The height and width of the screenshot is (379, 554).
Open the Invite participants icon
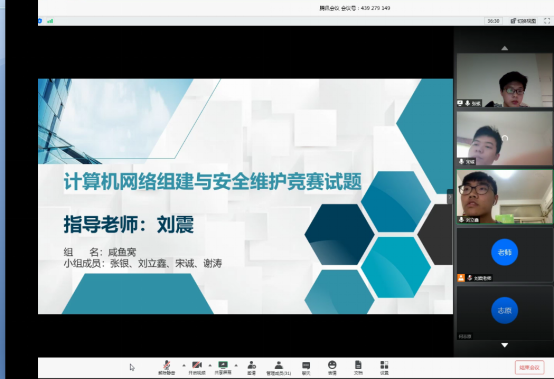click(x=252, y=367)
